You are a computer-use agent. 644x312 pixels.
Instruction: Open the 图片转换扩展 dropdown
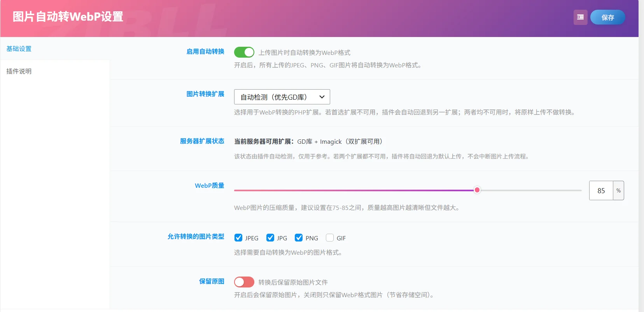point(282,97)
